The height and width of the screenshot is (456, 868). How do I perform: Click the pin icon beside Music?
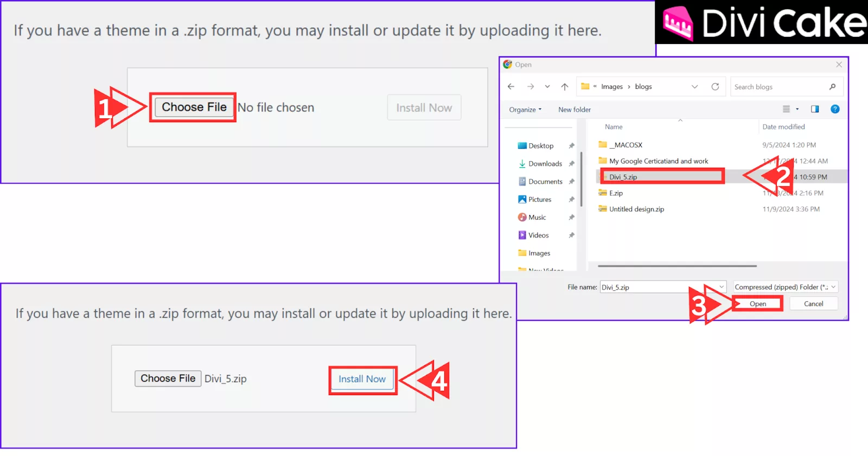click(571, 218)
